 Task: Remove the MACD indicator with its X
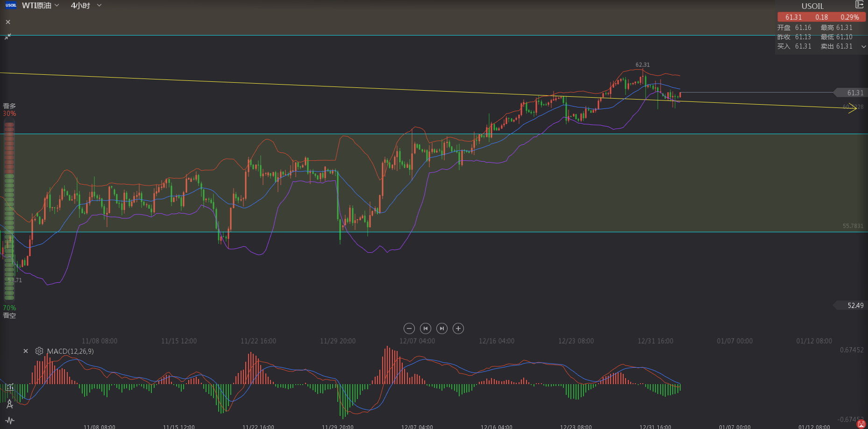pos(26,351)
